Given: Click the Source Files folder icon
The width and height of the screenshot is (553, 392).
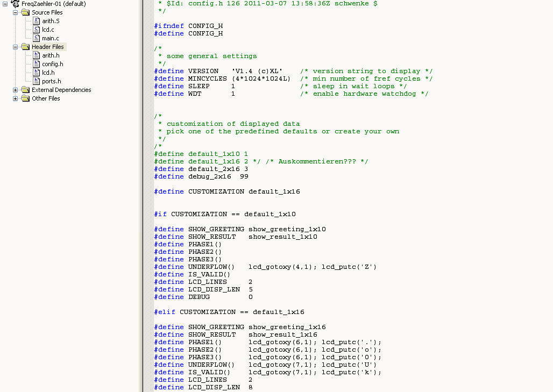Looking at the screenshot, I should click(25, 12).
